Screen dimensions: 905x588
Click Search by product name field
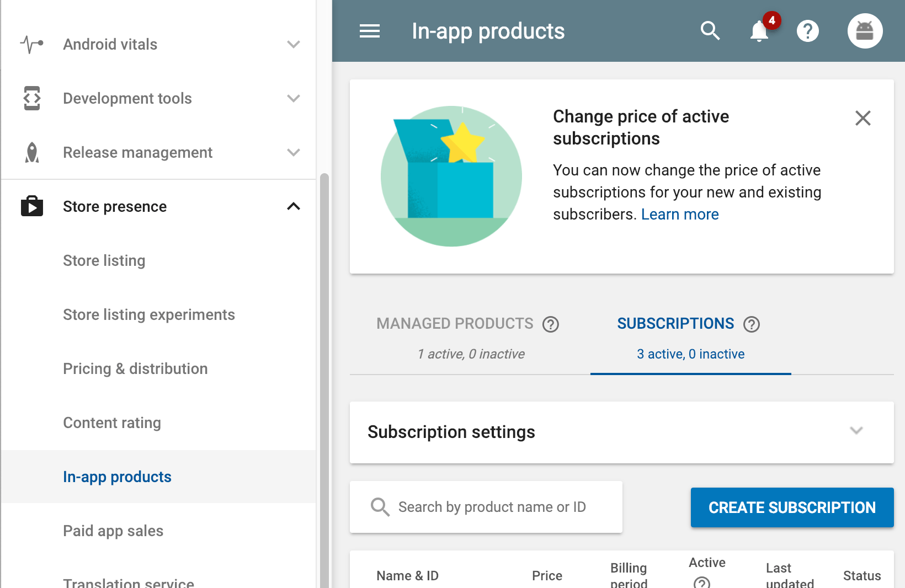tap(486, 507)
